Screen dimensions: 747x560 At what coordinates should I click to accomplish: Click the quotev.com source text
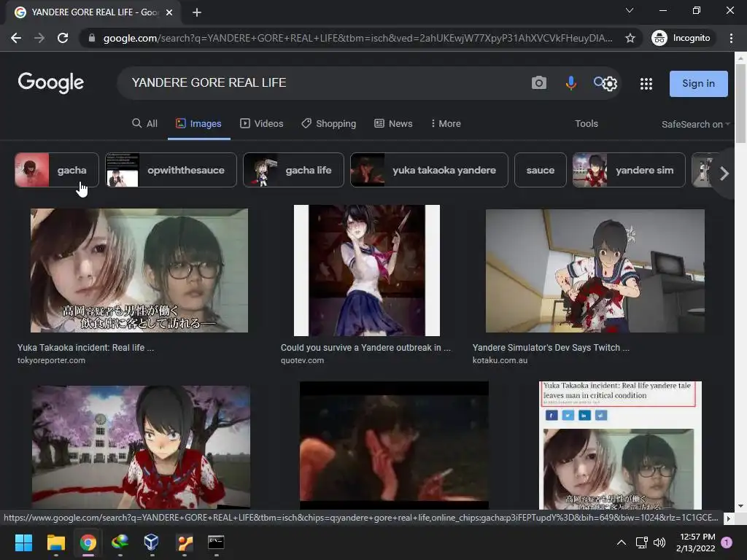302,360
